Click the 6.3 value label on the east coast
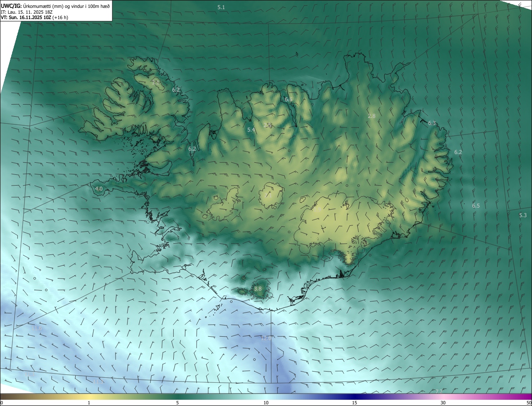The image size is (532, 406). click(432, 123)
